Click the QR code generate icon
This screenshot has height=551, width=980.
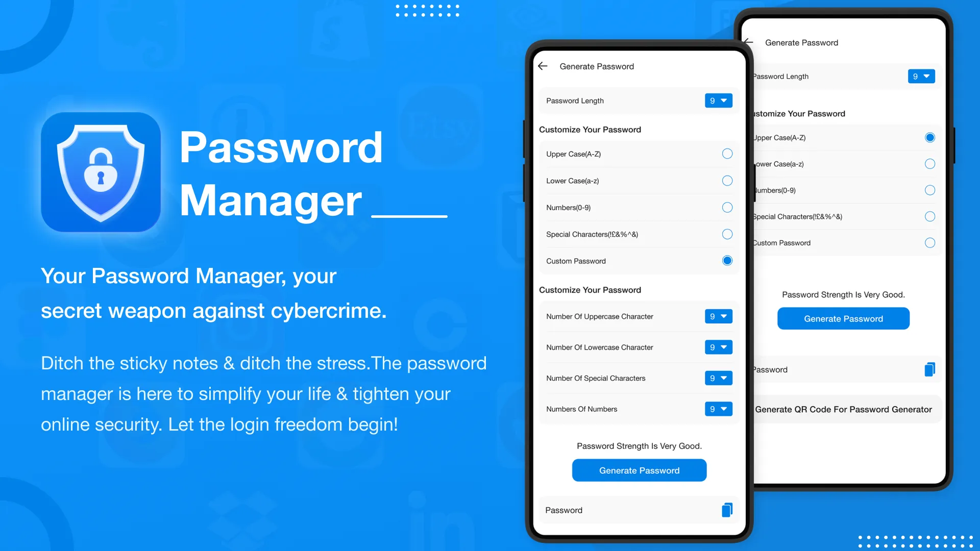coord(843,409)
